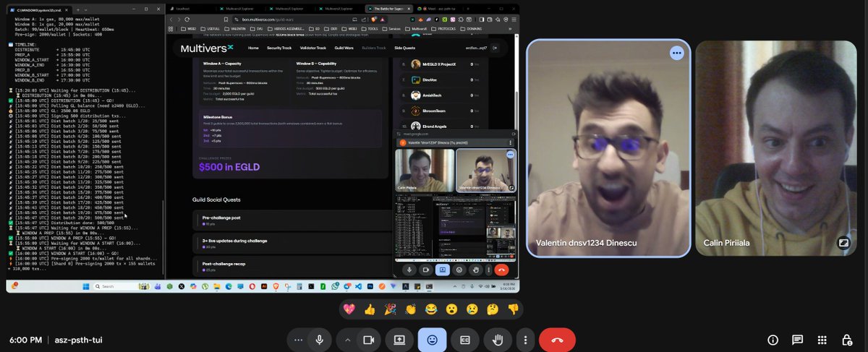Click the browser back arrow

171,19
